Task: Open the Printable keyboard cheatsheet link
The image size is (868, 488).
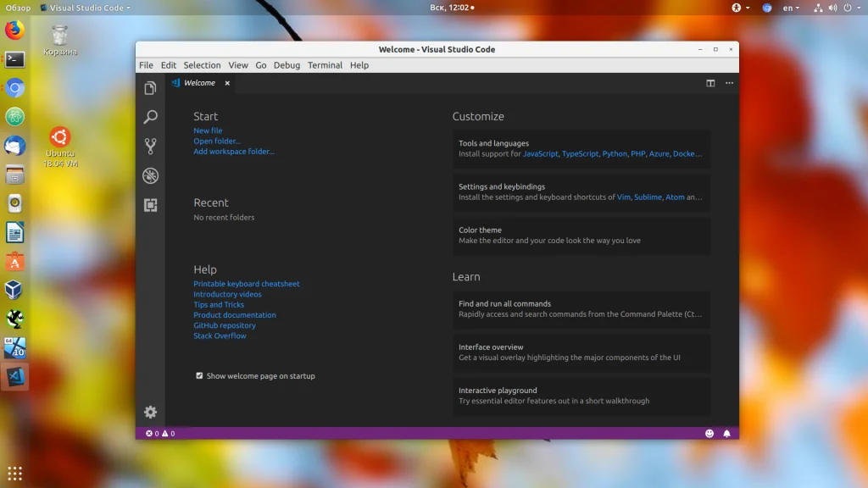Action: coord(246,284)
